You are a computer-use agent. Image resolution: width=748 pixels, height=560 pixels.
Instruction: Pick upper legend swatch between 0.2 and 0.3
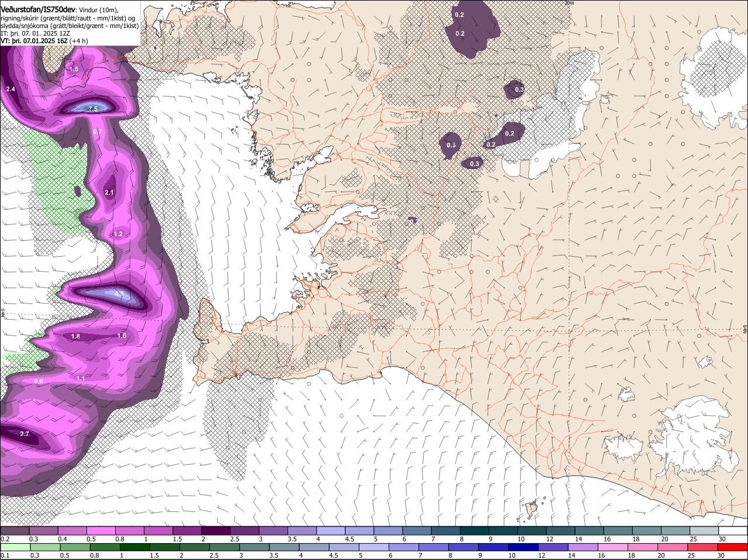[15, 531]
